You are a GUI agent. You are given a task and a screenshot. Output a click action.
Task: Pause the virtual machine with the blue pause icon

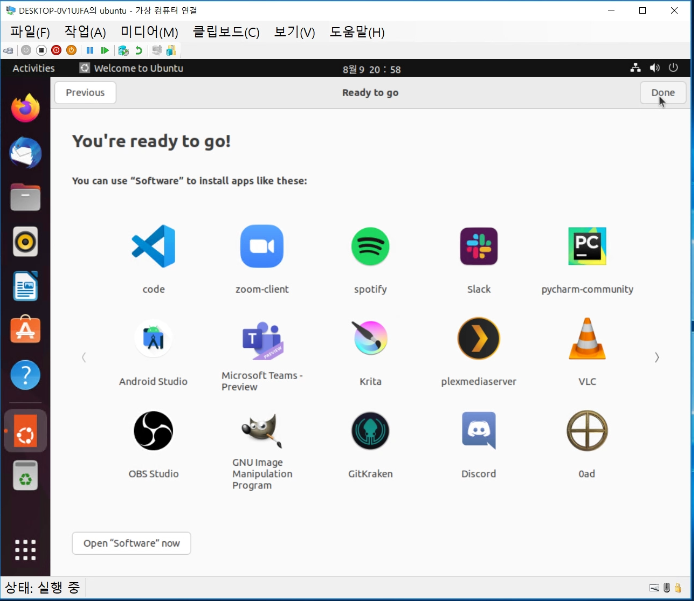coord(90,50)
